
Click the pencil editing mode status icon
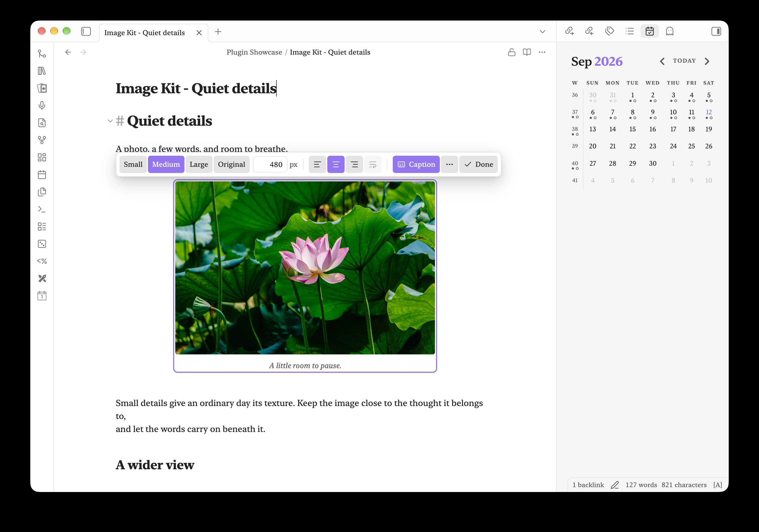(615, 485)
